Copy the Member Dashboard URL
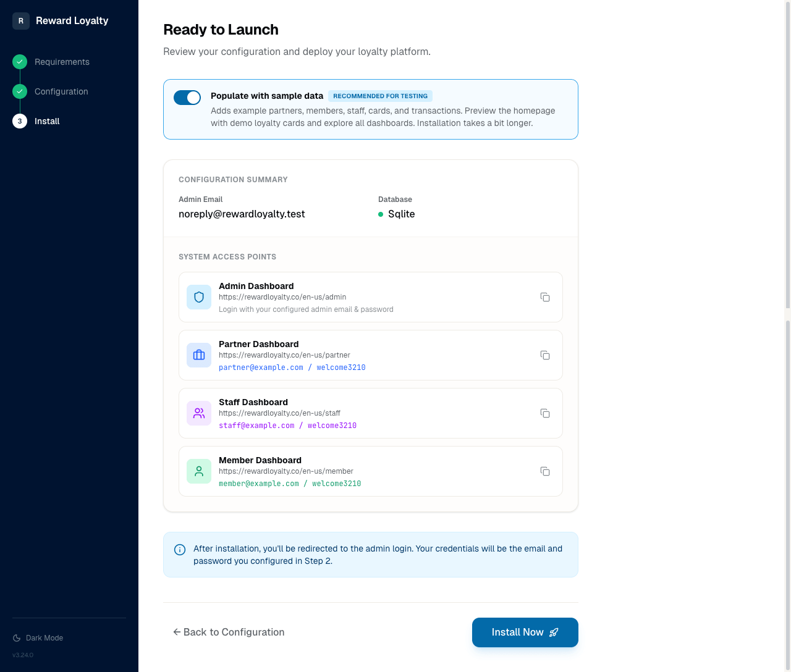Image resolution: width=791 pixels, height=672 pixels. coord(545,471)
